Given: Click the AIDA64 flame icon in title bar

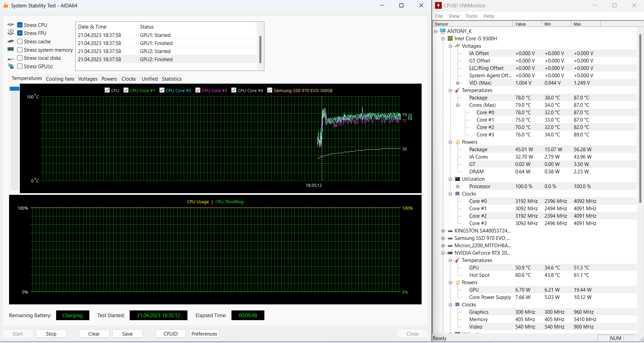Looking at the screenshot, I should tap(6, 5).
